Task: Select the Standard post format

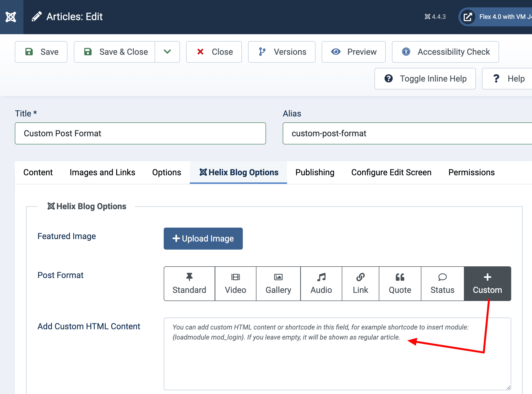Action: [189, 283]
